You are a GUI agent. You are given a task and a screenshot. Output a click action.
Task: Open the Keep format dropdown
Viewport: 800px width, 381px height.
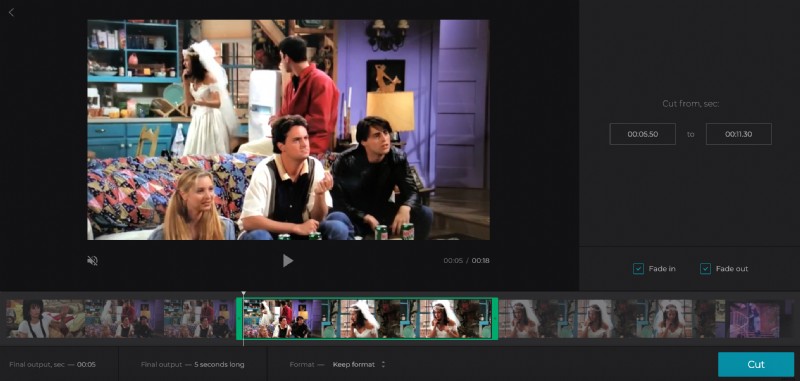359,365
